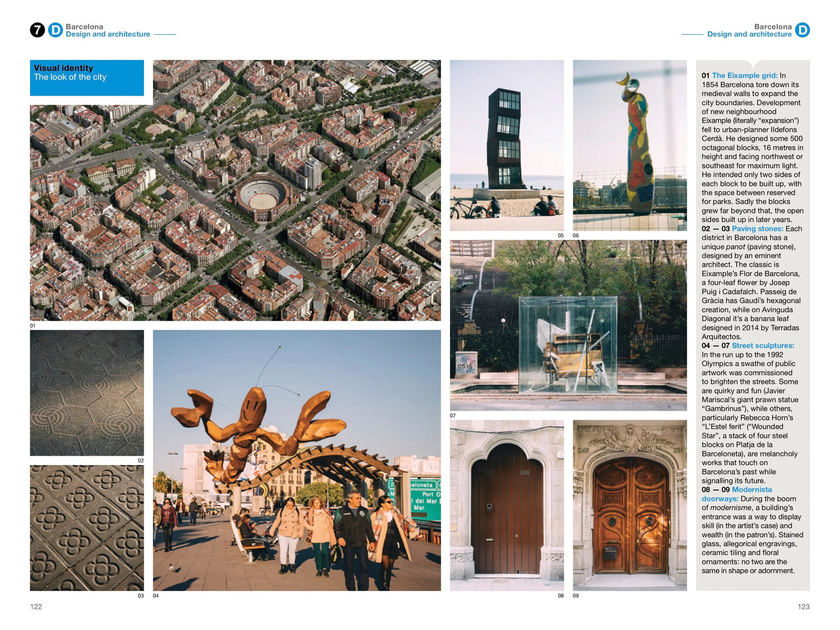
Task: Select photo label 05 beside Wounded Star image
Action: [560, 235]
